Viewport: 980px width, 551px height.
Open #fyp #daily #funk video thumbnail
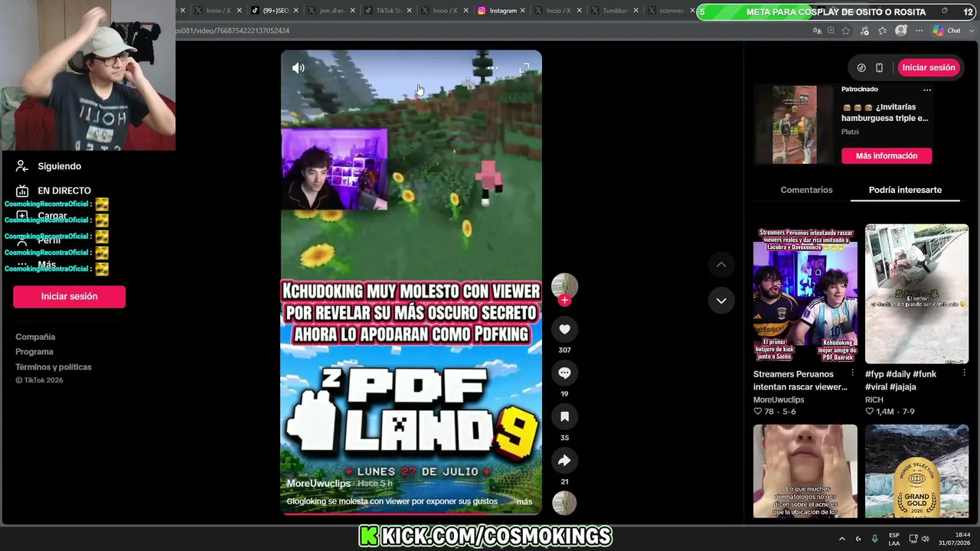[x=916, y=294]
